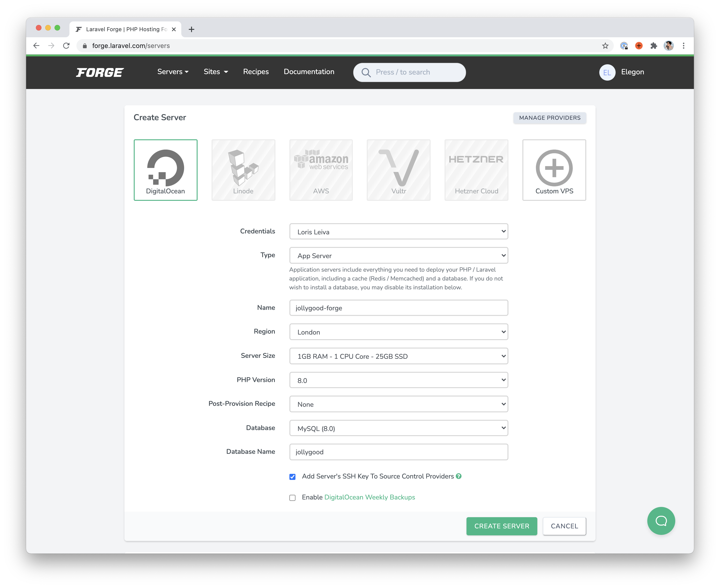720x588 pixels.
Task: Click the password manager extension icon
Action: tap(624, 46)
